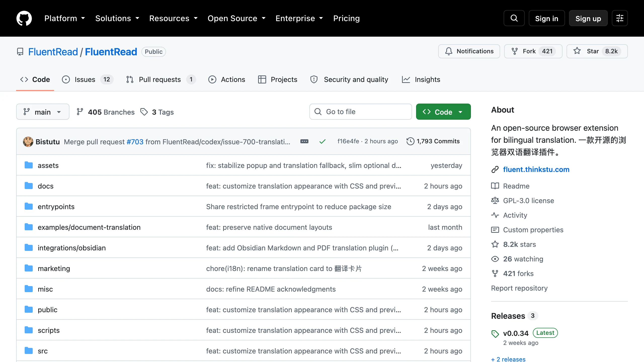
Task: Click folder icon next to assets
Action: click(x=29, y=165)
